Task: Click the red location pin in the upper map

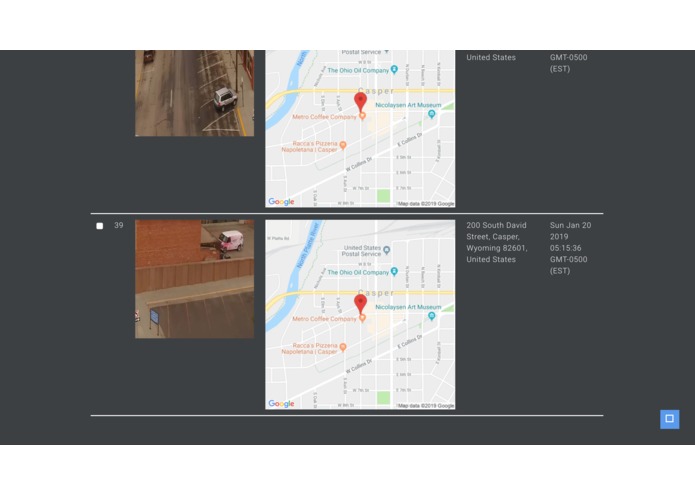Action: (361, 102)
